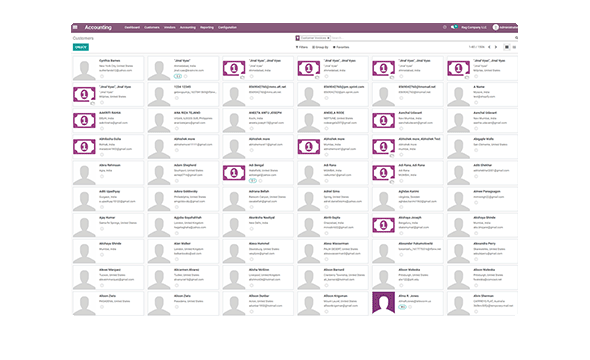Viewport: 590px width, 360px height.
Task: Expand the Filters dropdown
Action: pos(302,47)
